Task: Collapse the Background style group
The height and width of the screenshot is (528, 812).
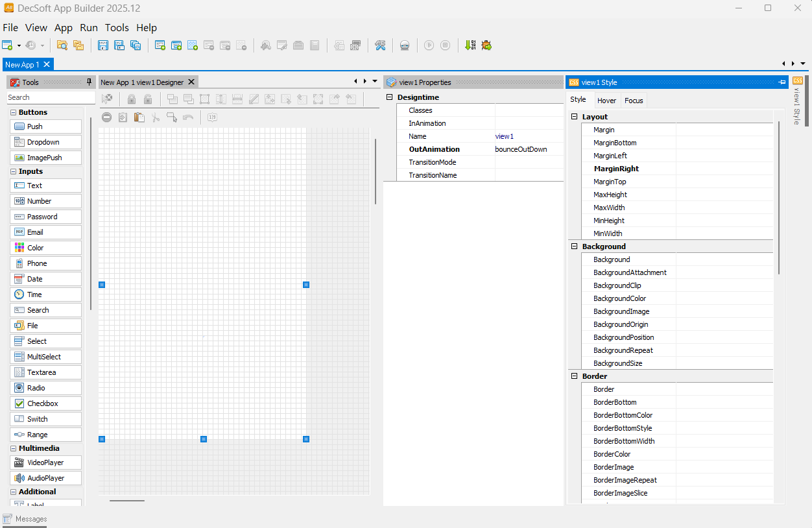Action: (574, 246)
